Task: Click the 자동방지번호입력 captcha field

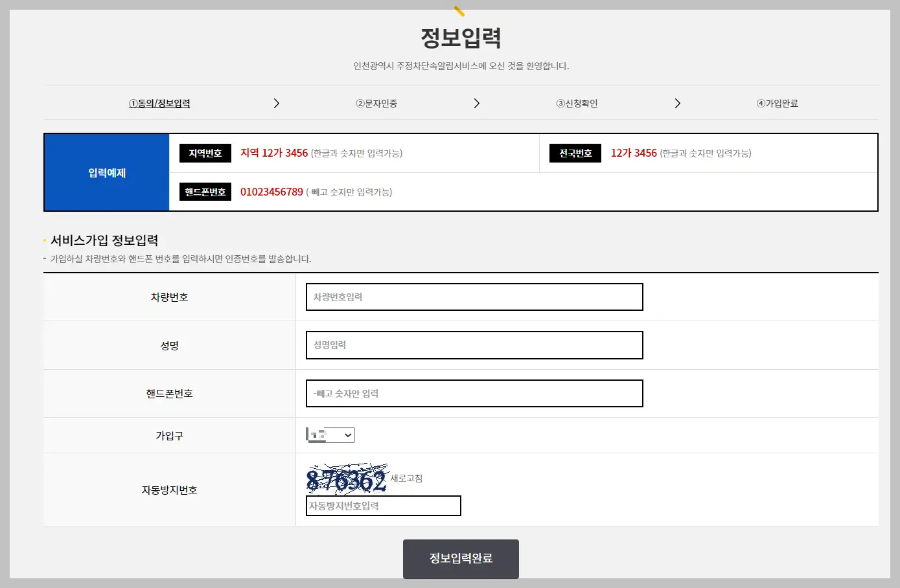Action: pyautogui.click(x=382, y=506)
